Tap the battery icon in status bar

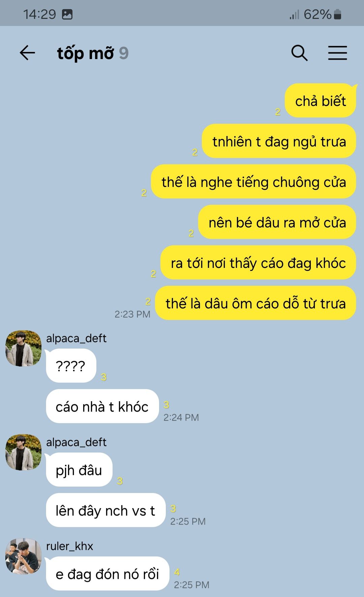[338, 15]
